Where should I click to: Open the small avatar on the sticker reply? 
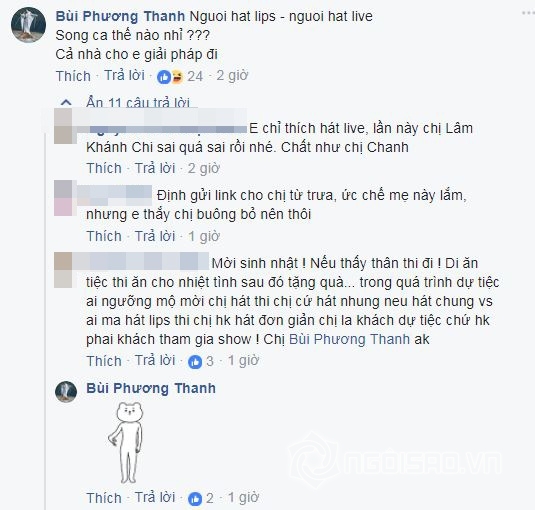66,392
